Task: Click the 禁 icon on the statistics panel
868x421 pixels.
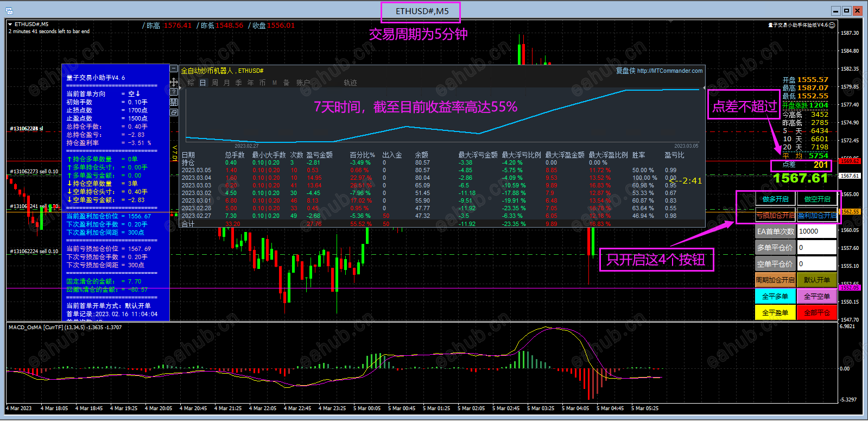Action: (x=174, y=102)
